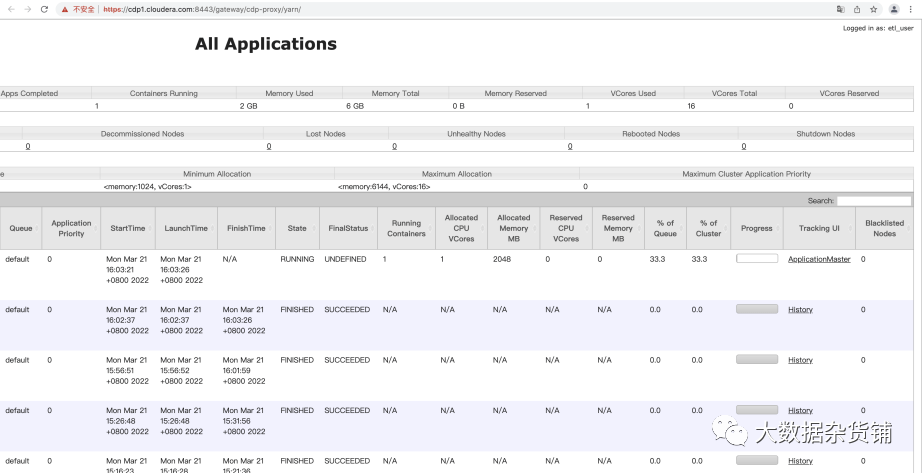Screen dimensions: 922x473
Task: Click the share icon in the address bar
Action: pyautogui.click(x=857, y=9)
